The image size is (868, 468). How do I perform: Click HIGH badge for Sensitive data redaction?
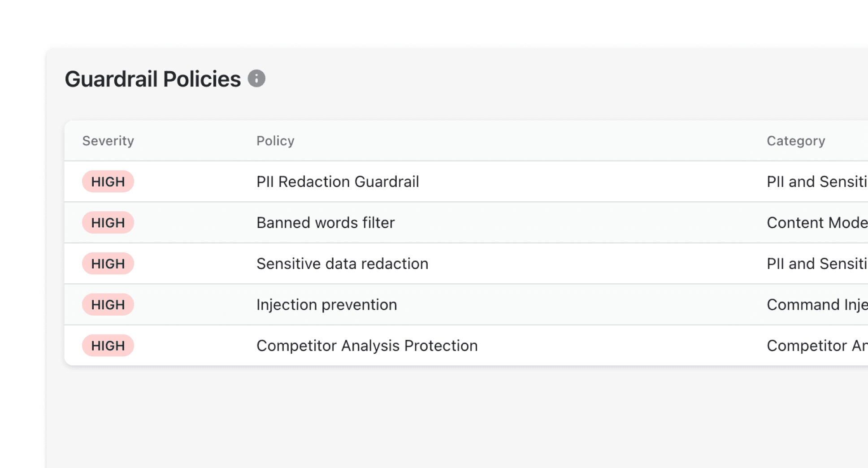pyautogui.click(x=108, y=264)
